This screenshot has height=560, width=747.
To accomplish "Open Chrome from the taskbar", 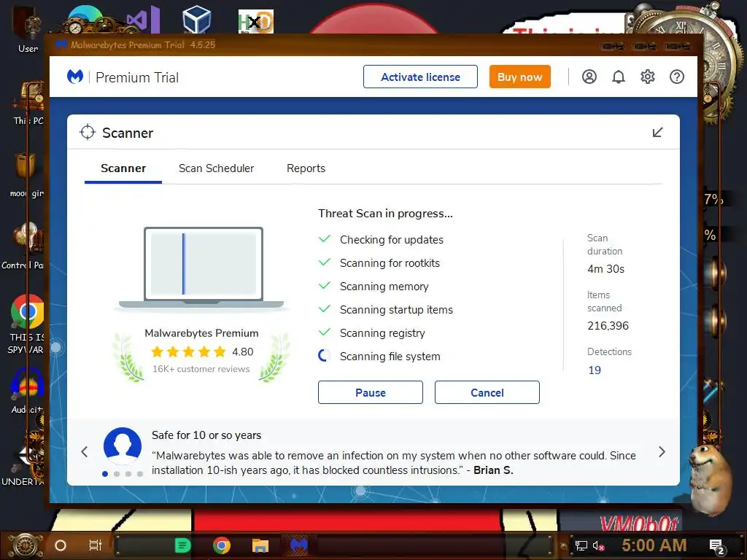I will (222, 545).
